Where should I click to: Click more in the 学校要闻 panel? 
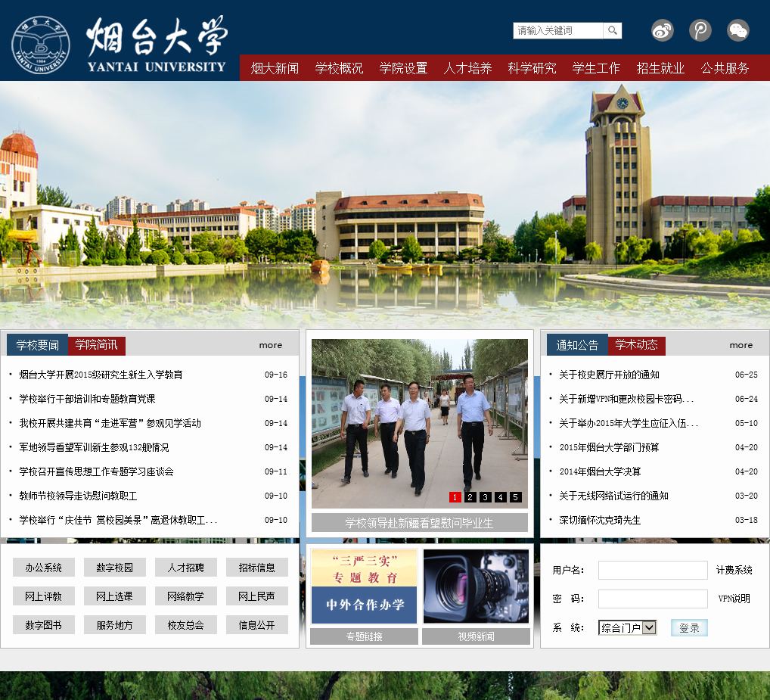[271, 345]
